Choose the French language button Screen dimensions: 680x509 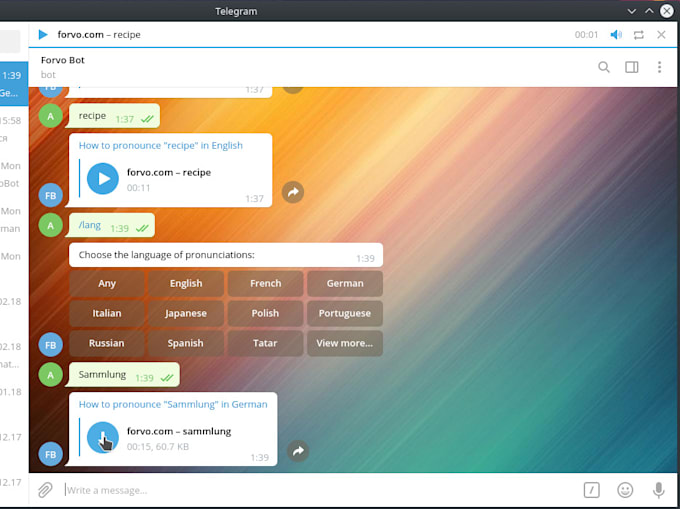265,283
